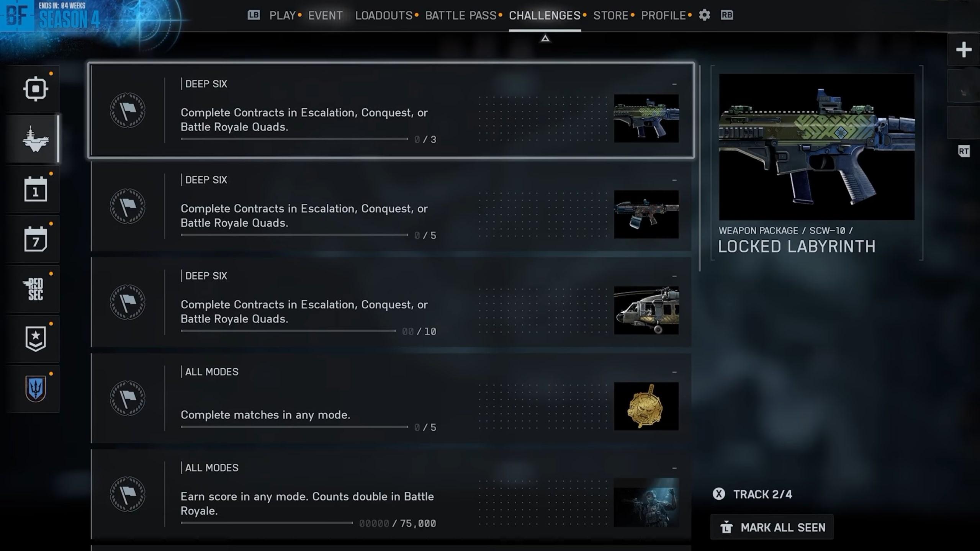The width and height of the screenshot is (980, 551).
Task: Click the "ENDS IN: 04 WEEKS" label
Action: (x=62, y=6)
